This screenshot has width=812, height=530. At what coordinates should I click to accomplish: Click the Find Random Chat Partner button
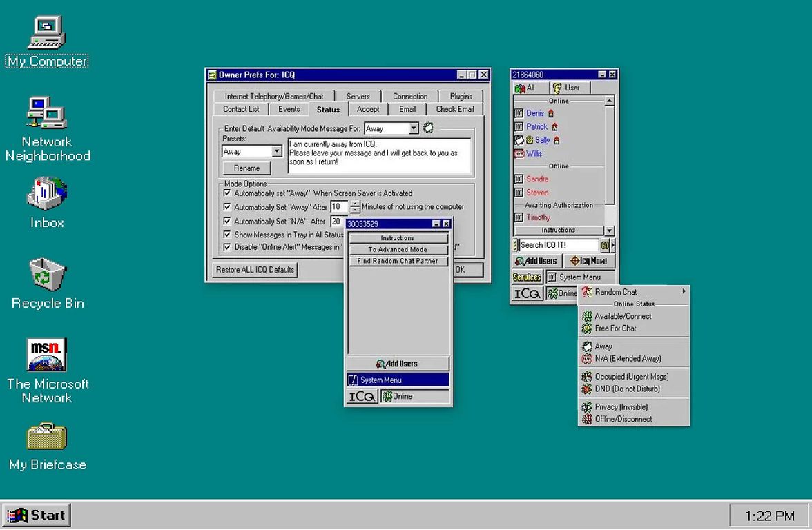pyautogui.click(x=398, y=261)
